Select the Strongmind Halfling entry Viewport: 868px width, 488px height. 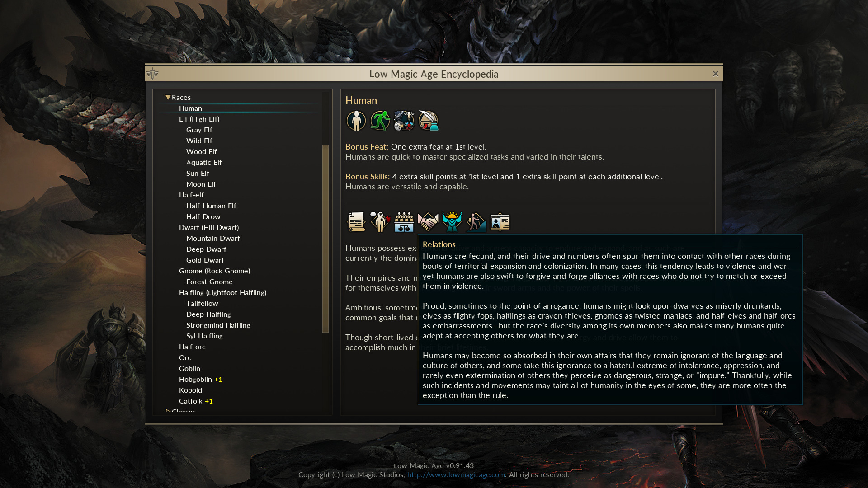218,325
